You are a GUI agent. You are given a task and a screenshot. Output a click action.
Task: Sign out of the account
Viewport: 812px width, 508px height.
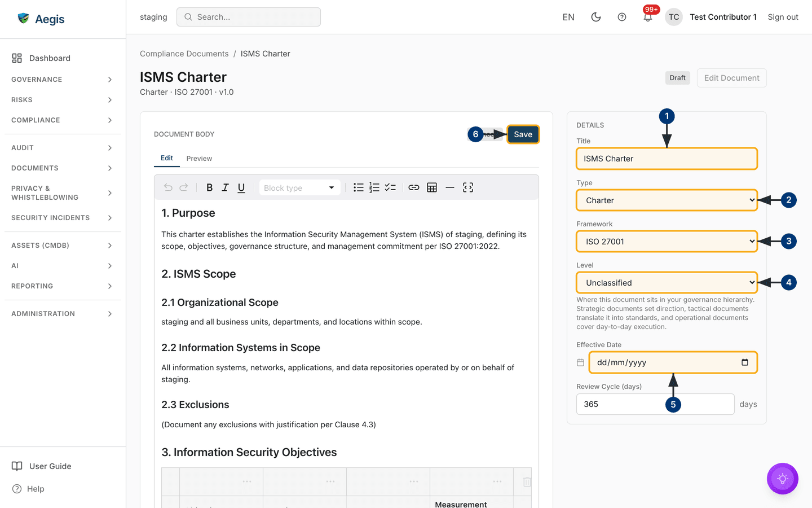coord(783,17)
